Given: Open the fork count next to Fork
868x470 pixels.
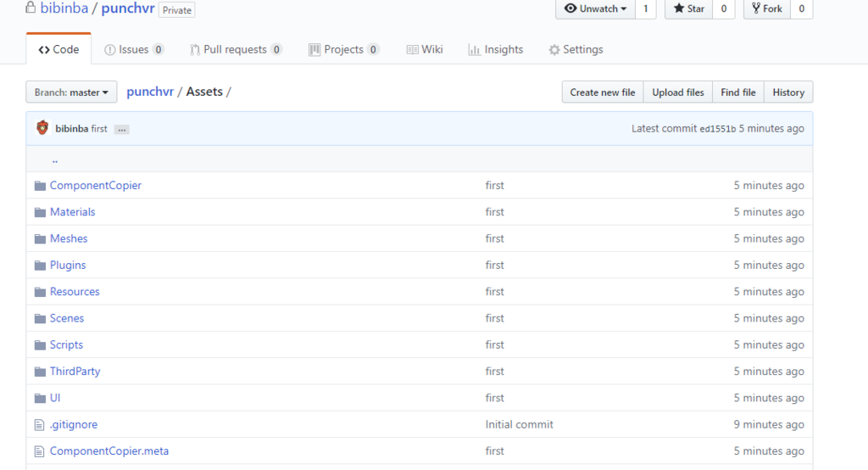Looking at the screenshot, I should coord(801,8).
